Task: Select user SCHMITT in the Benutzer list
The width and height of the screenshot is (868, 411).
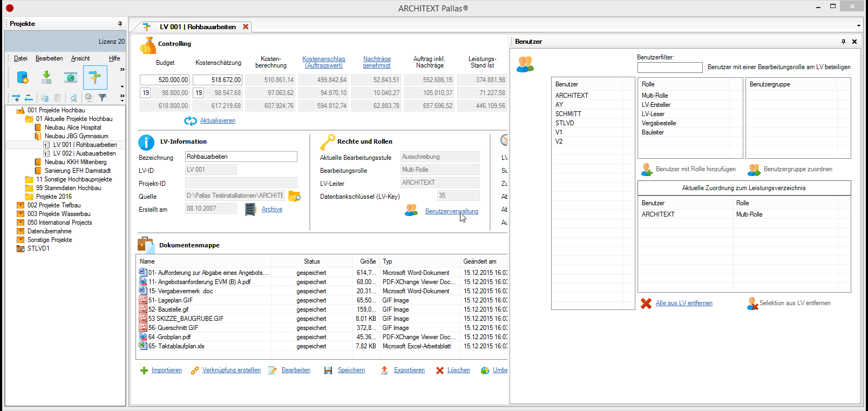Action: point(568,114)
